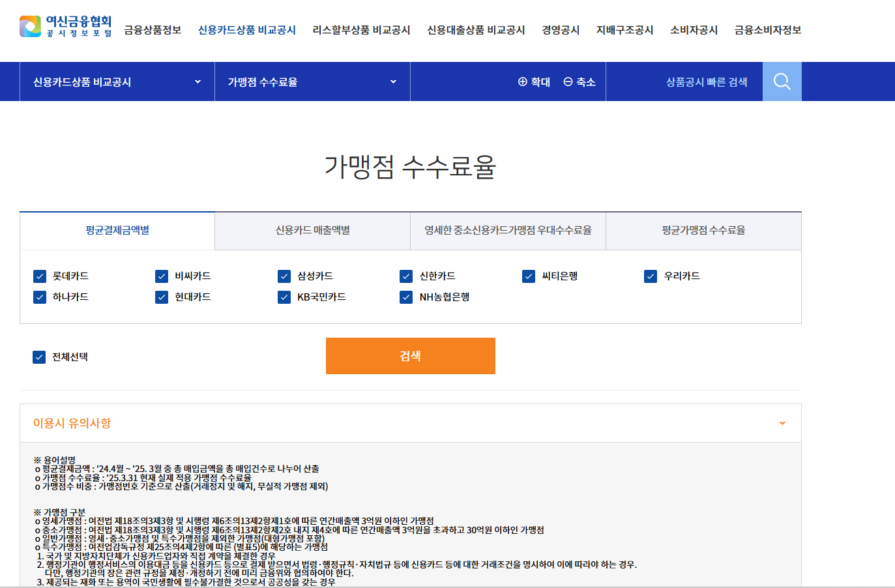Uncheck the 신한카드 checkbox
Screen dimensions: 895x588
point(406,276)
